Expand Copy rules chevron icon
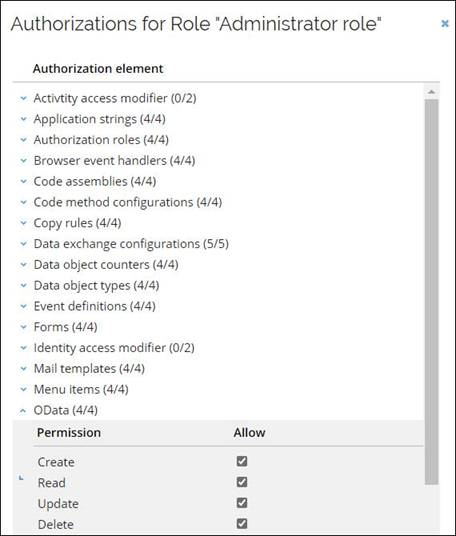Viewport: 456px width, 536px height. point(23,223)
